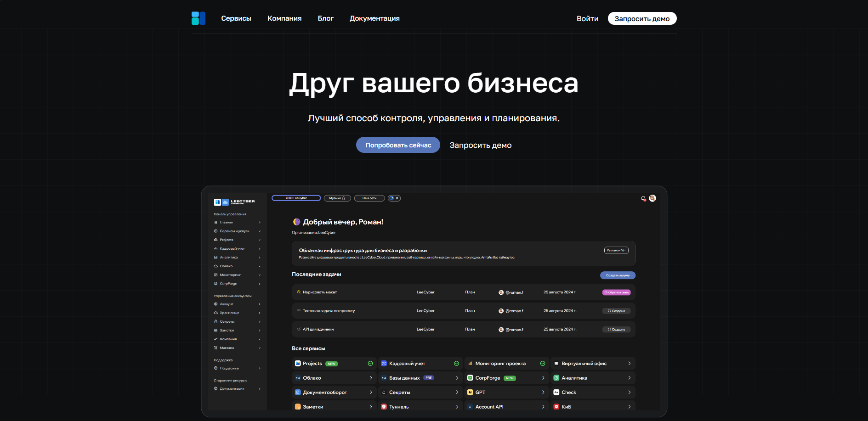This screenshot has width=868, height=421.
Task: Expand the Облако sidebar section chevron
Action: [x=260, y=266]
